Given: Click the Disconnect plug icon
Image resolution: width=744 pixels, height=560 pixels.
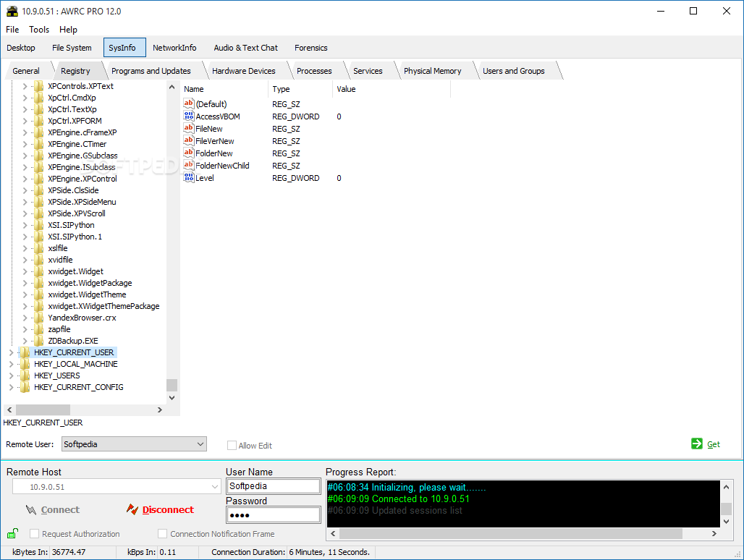Looking at the screenshot, I should click(132, 509).
